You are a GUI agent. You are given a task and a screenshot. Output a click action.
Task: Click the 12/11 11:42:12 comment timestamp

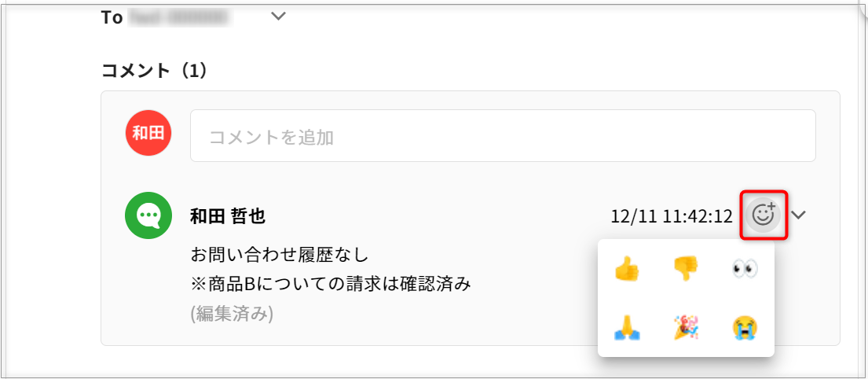coord(671,216)
